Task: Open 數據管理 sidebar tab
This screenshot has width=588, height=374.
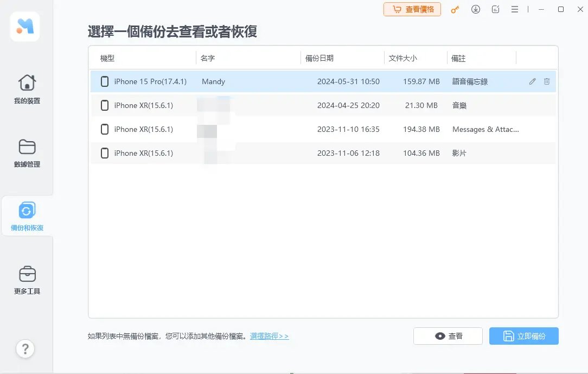Action: click(27, 153)
